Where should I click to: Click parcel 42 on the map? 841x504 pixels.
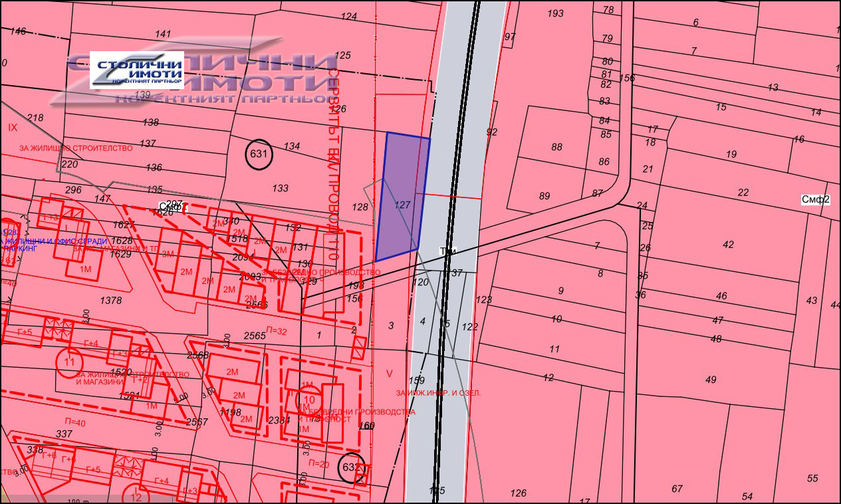pos(728,245)
